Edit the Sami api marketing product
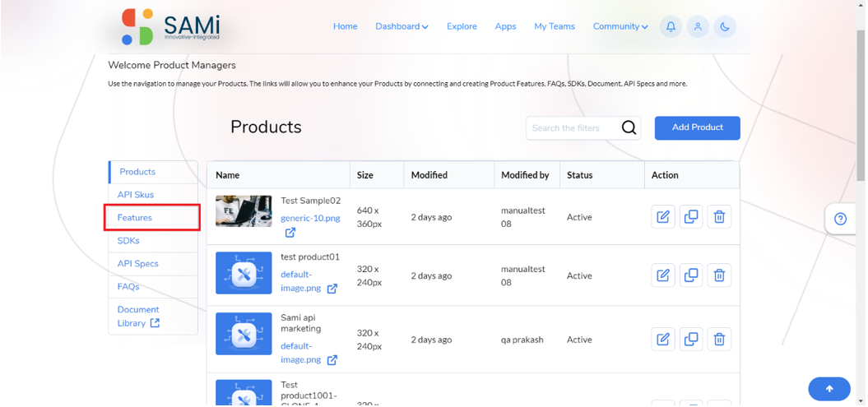This screenshot has height=407, width=868. coord(663,339)
